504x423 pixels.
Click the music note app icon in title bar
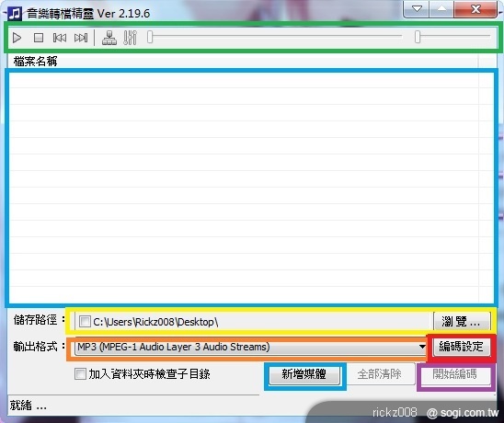pos(15,14)
